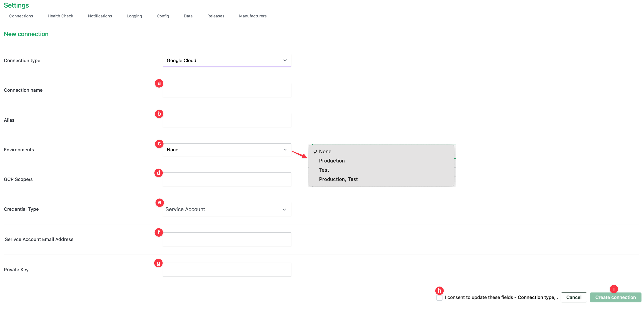
Task: Click the Settings page heading
Action: [x=16, y=5]
